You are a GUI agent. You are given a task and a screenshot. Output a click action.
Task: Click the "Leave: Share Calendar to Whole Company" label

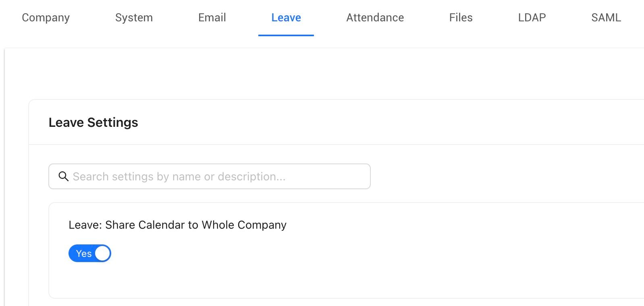177,225
